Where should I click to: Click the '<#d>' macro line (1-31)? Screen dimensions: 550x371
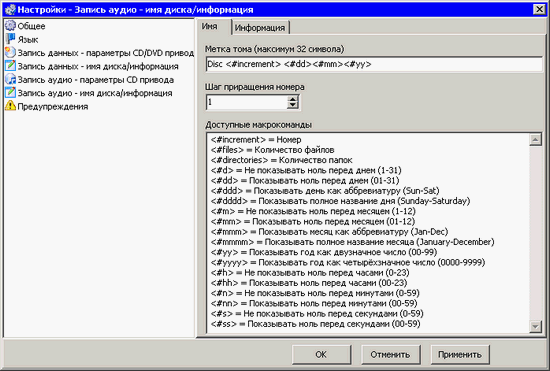306,170
